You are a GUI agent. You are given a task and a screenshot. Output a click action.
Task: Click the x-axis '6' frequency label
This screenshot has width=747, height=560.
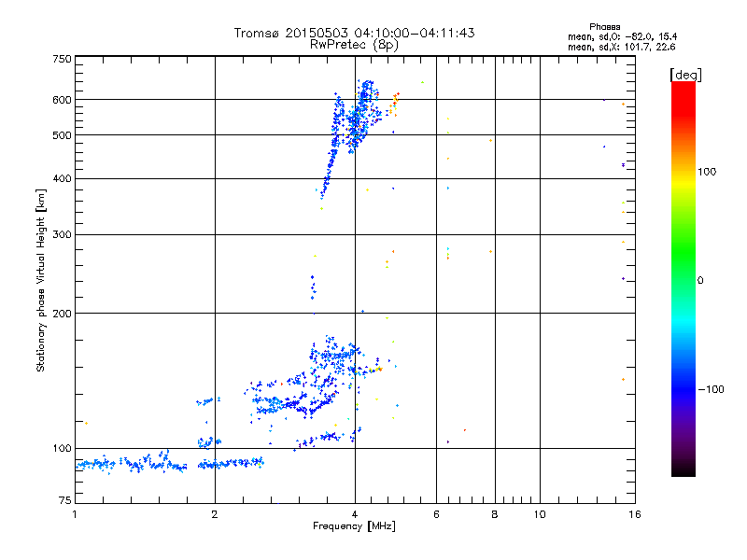tap(436, 514)
